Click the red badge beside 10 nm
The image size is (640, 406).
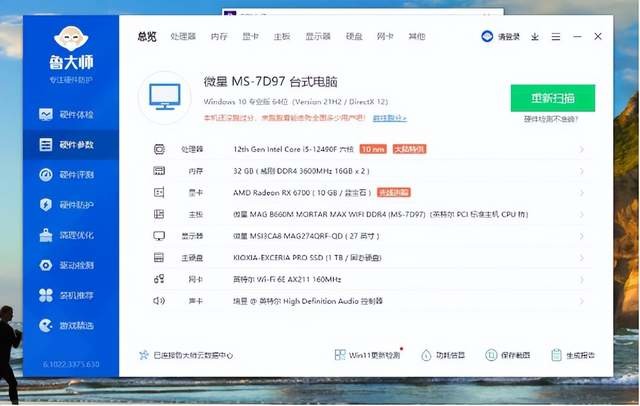[409, 149]
